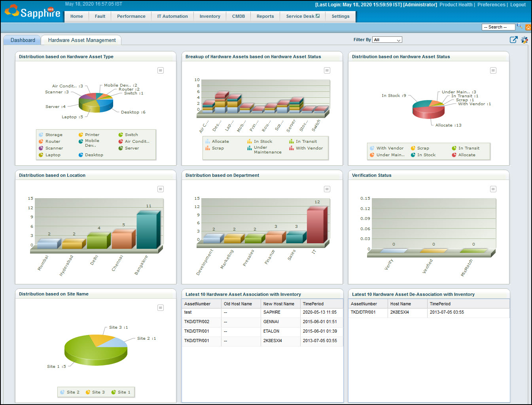Screen dimensions: 532x405
Task: Click the dashboard customize gear-pencil icon
Action: point(524,40)
